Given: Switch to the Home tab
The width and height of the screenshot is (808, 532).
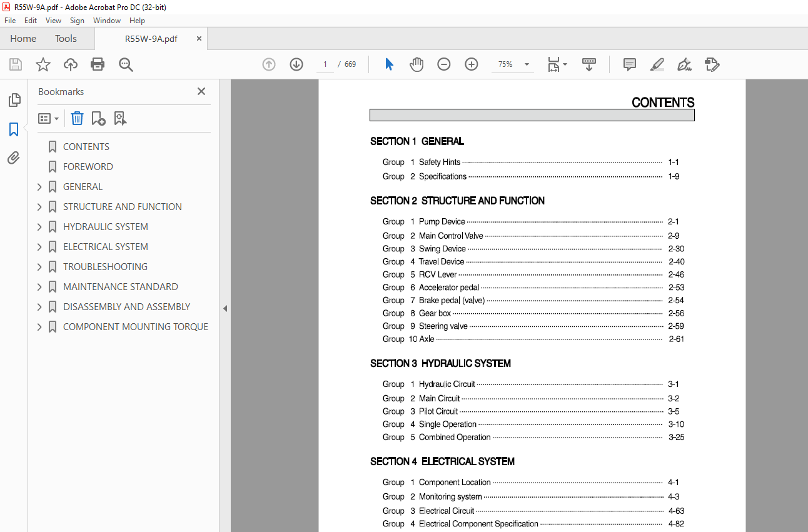Looking at the screenshot, I should 23,39.
